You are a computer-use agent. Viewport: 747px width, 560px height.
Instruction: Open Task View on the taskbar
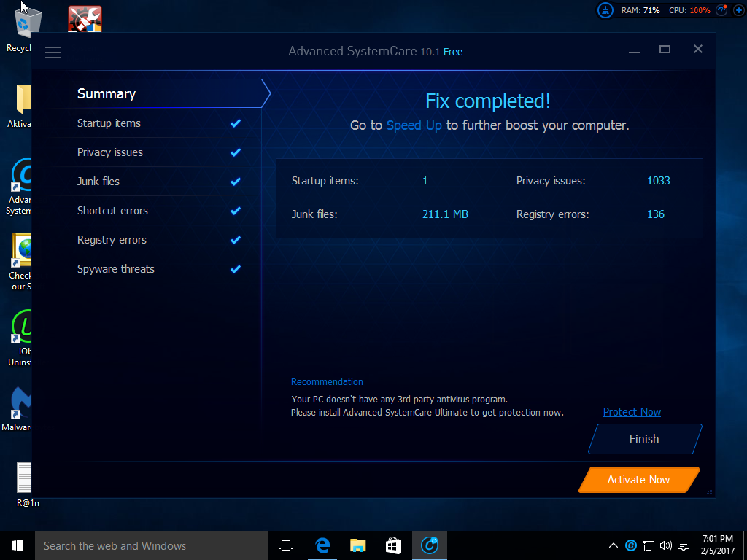(x=286, y=545)
